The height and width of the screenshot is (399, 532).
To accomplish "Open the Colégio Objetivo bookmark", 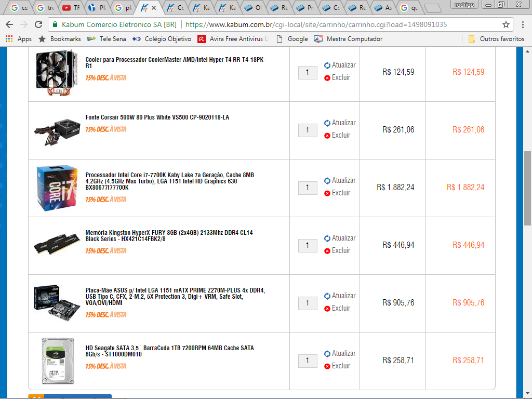I will [162, 38].
